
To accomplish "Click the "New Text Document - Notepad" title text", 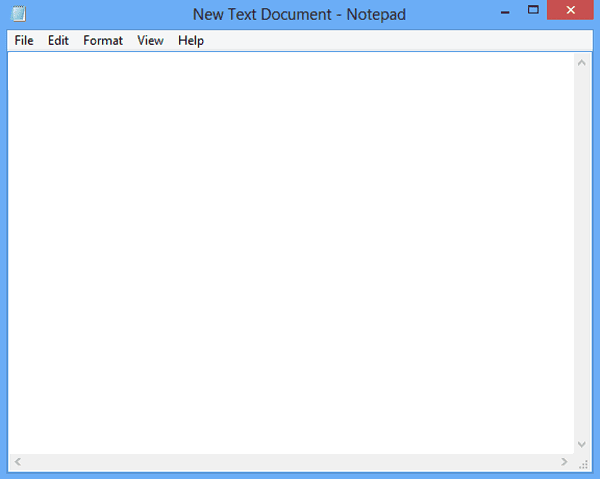I will click(299, 14).
